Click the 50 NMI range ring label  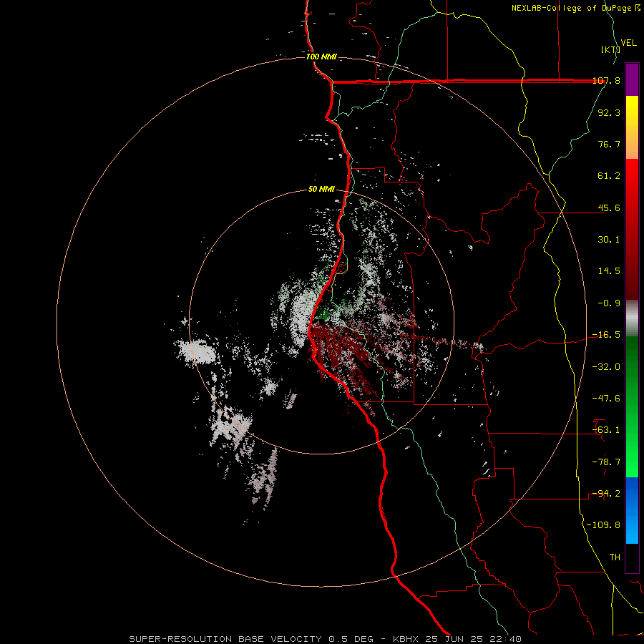(x=321, y=190)
